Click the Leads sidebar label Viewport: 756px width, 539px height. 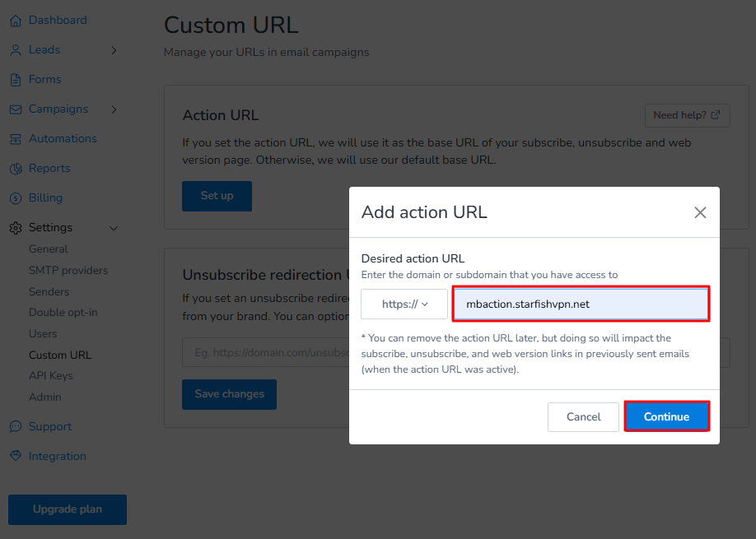pos(44,50)
